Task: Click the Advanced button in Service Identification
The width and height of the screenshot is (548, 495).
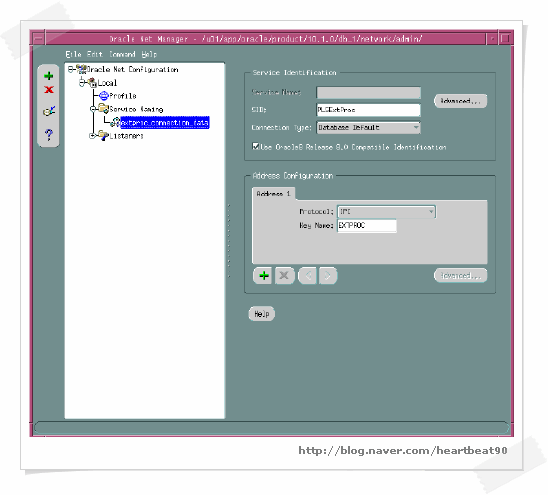Action: pyautogui.click(x=461, y=101)
